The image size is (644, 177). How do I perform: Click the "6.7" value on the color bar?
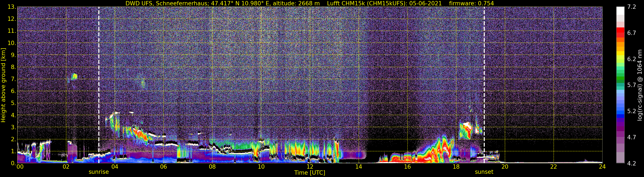pos(632,33)
